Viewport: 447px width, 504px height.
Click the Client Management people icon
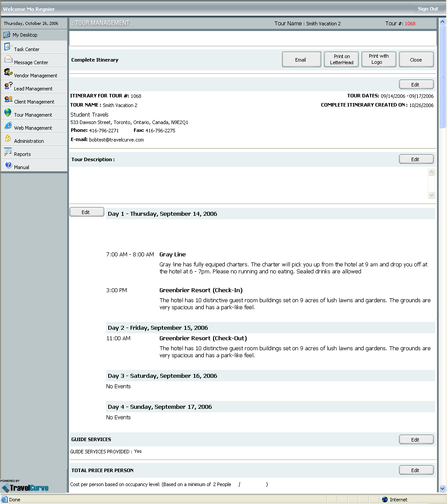pyautogui.click(x=8, y=99)
